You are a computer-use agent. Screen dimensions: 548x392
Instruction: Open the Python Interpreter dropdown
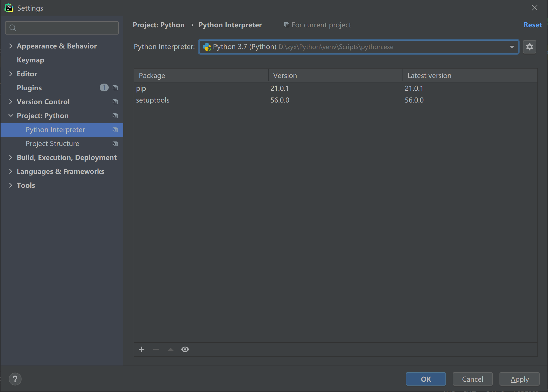pyautogui.click(x=512, y=47)
